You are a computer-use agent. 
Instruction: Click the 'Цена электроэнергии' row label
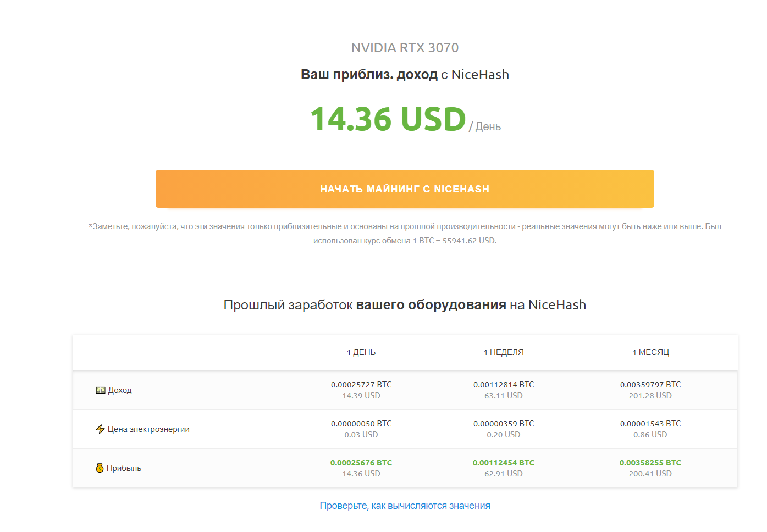(148, 429)
